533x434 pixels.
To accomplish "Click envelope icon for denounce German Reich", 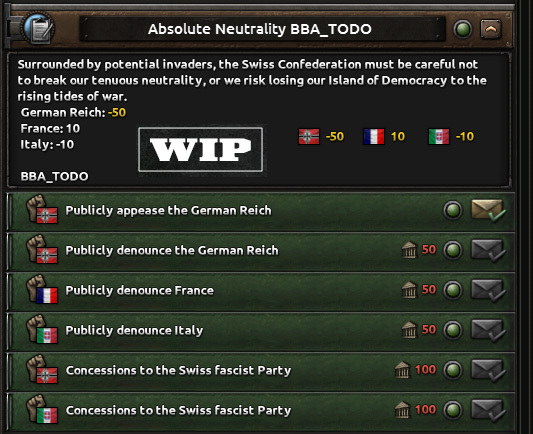I will pos(488,251).
